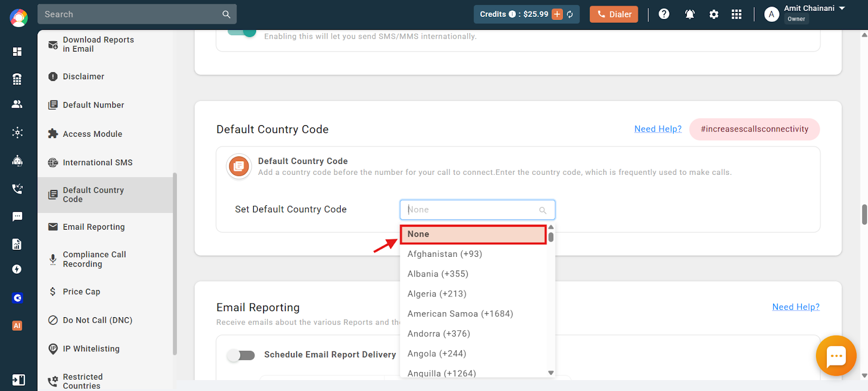Open Access Module settings

click(x=105, y=134)
